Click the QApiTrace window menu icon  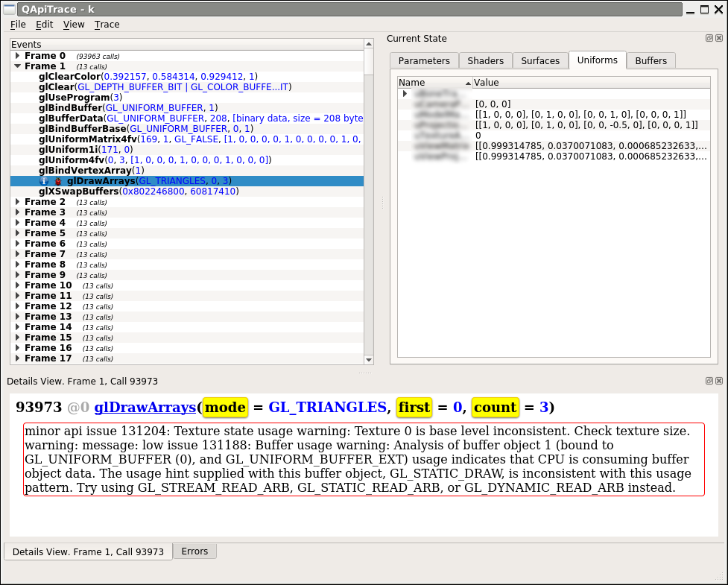pos(10,9)
